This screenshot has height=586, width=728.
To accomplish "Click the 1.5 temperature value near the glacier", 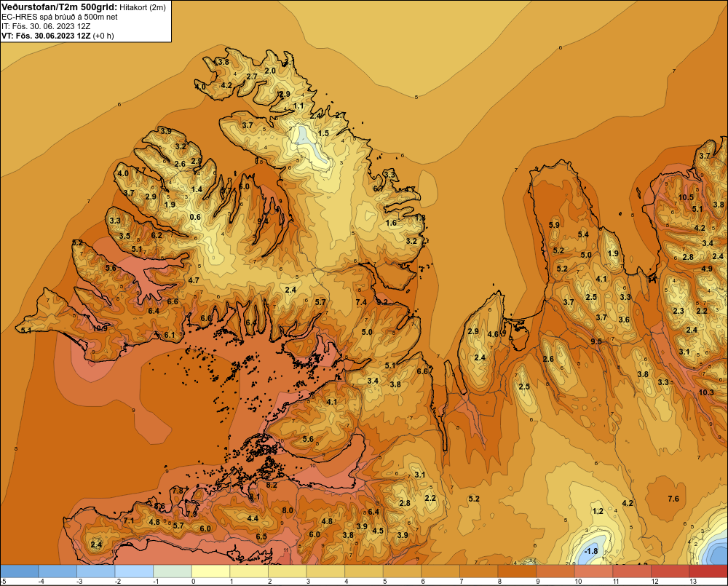I will [x=323, y=133].
